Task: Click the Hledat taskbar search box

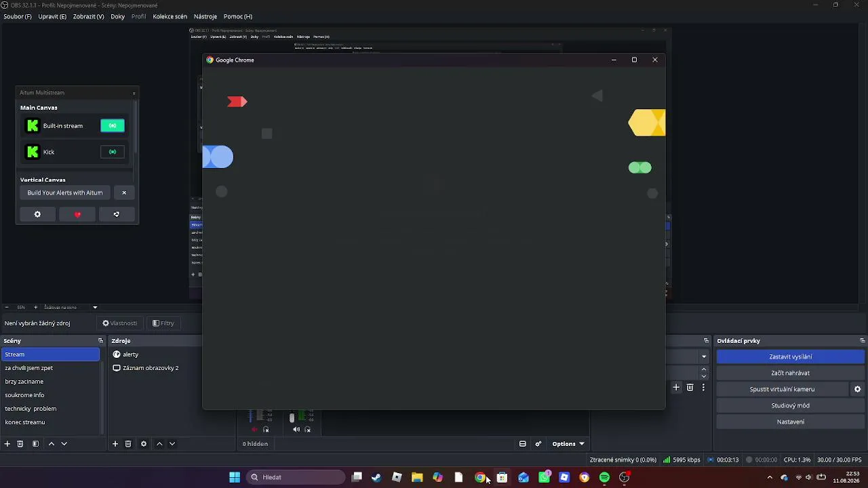Action: click(x=296, y=477)
